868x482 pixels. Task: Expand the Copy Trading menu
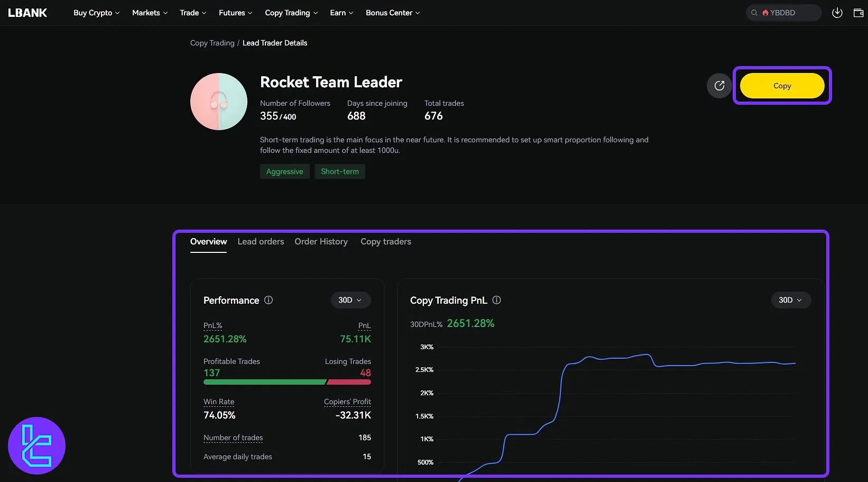tap(291, 13)
